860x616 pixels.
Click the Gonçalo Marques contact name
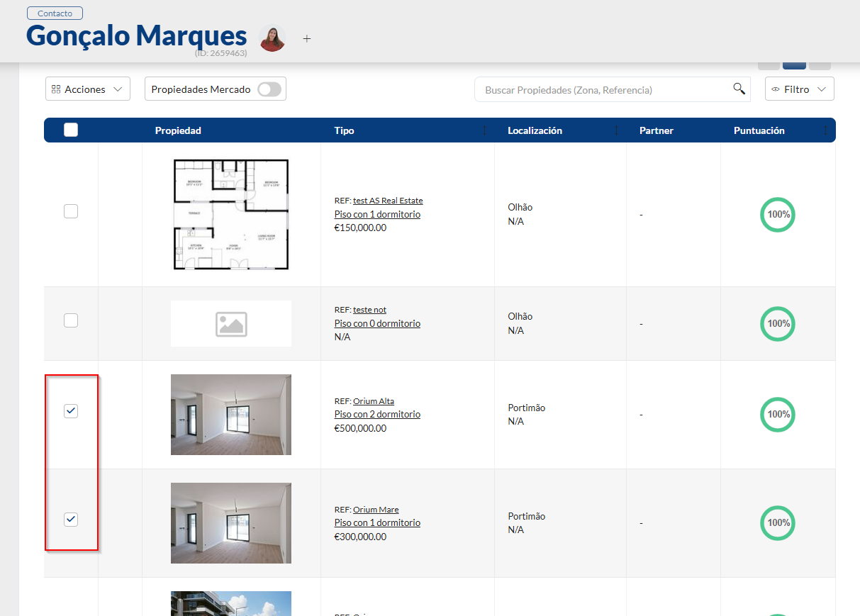pyautogui.click(x=137, y=35)
